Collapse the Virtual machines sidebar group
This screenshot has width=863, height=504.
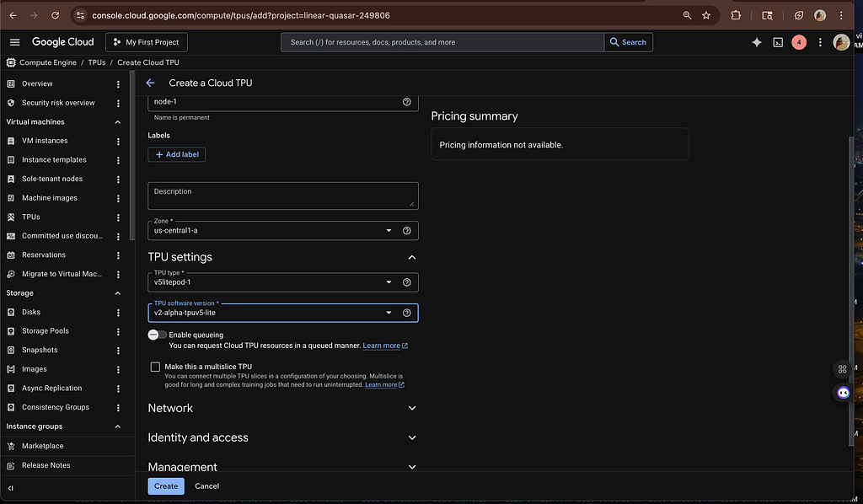point(117,122)
